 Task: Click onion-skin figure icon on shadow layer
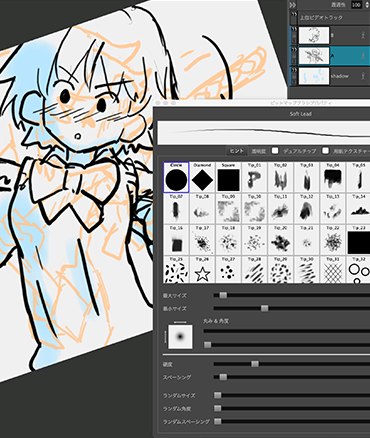tap(363, 76)
